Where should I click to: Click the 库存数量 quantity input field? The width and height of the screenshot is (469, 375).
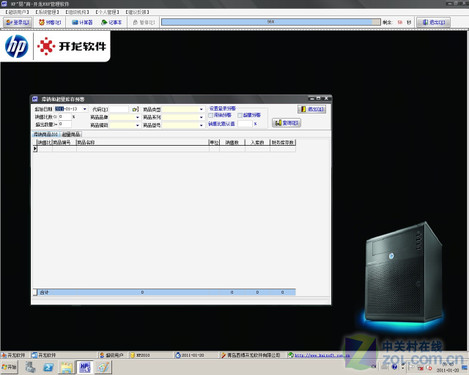[x=65, y=124]
